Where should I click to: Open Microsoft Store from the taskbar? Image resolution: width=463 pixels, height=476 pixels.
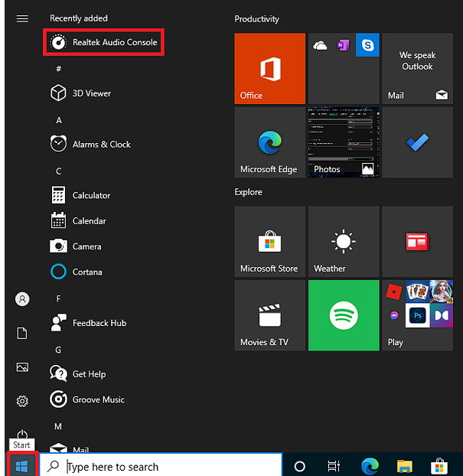(x=439, y=466)
